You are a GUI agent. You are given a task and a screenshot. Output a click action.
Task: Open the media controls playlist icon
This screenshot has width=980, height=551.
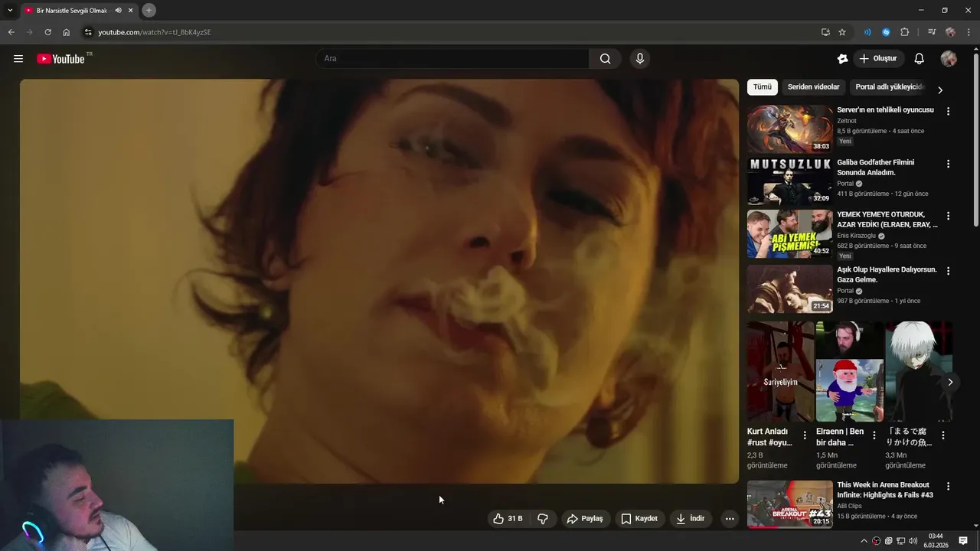(932, 32)
